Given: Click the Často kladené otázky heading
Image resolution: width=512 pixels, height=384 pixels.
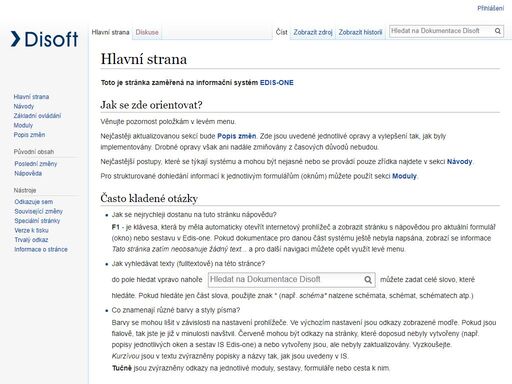Looking at the screenshot, I should 149,198.
